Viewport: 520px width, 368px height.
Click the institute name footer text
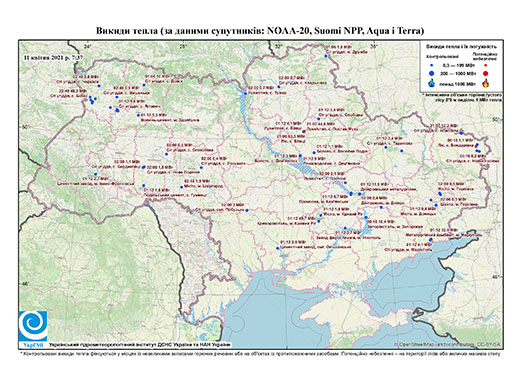click(140, 345)
